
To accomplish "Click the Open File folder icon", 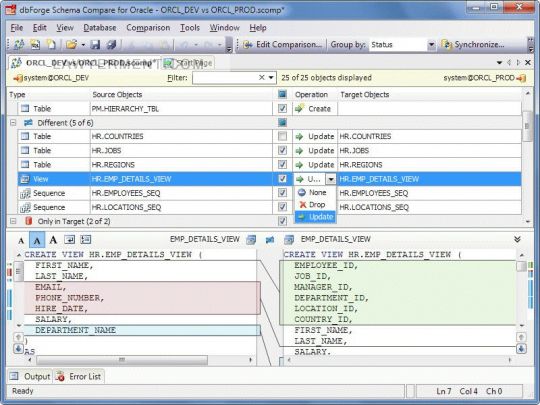I will coord(71,44).
